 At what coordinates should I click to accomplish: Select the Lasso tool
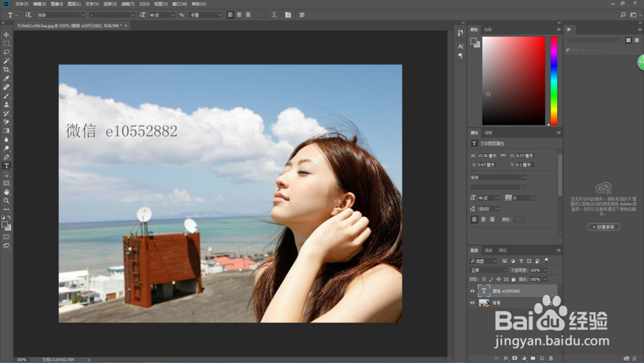point(6,52)
